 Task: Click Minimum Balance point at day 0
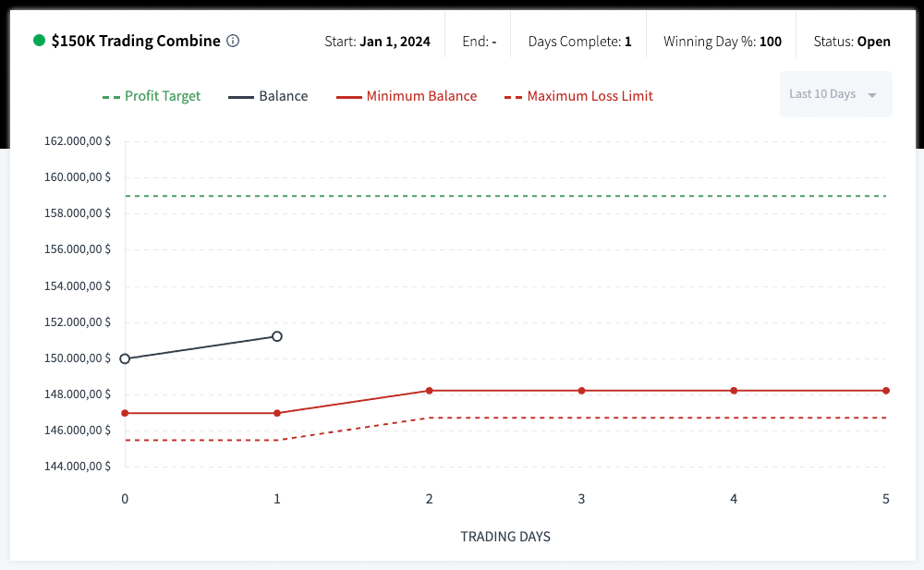125,413
